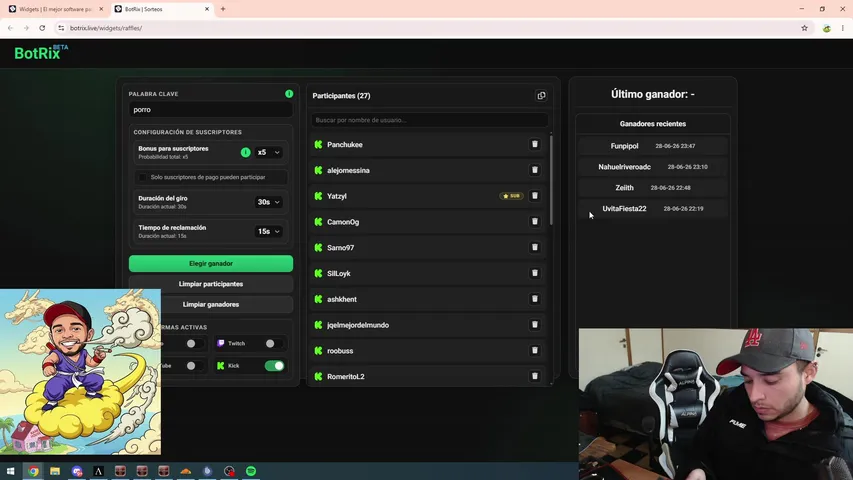
Task: Copy the participants list with copy icon
Action: (x=541, y=96)
